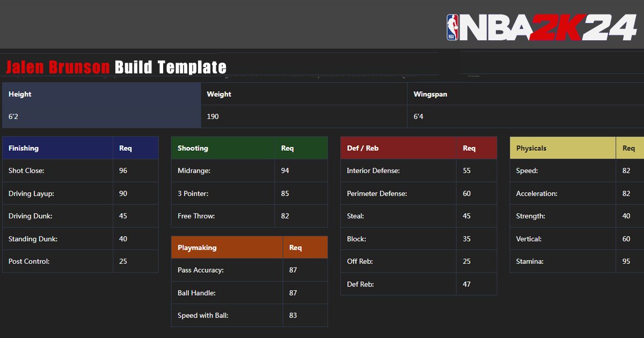This screenshot has width=644, height=338.
Task: Click the Driving Layup row label
Action: 31,193
